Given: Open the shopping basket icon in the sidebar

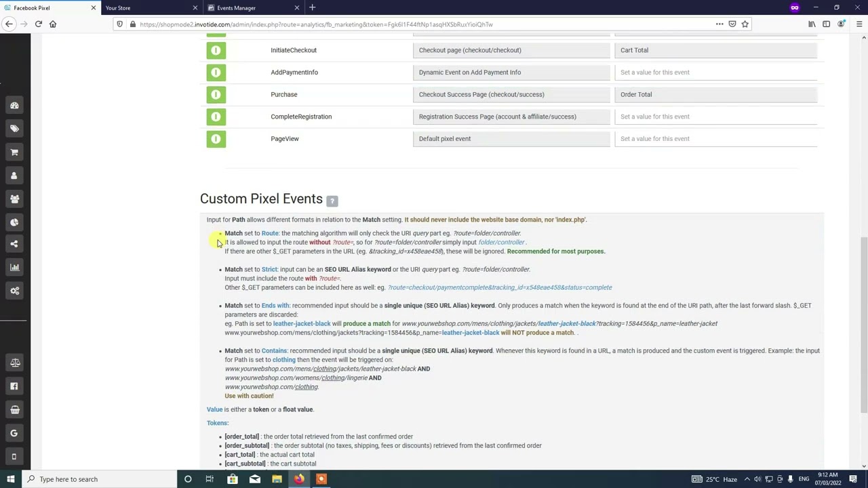Looking at the screenshot, I should point(14,409).
